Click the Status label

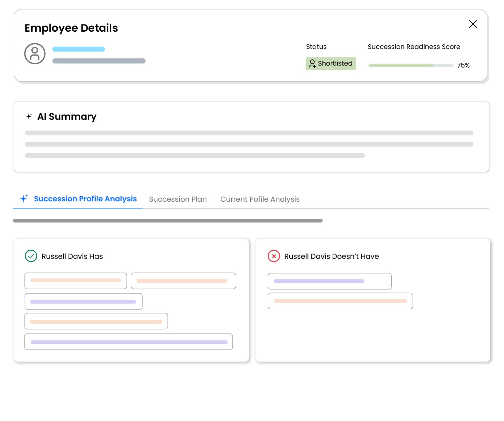pyautogui.click(x=316, y=47)
